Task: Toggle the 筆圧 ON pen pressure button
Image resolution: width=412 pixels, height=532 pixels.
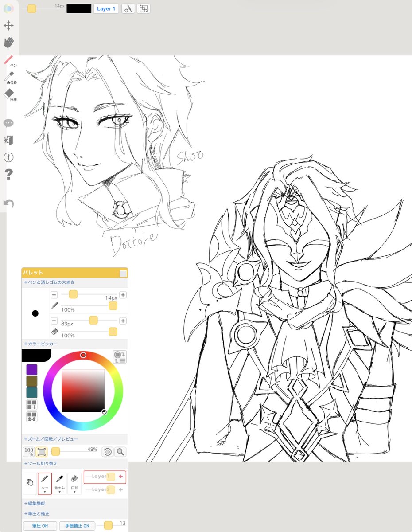Action: tap(40, 526)
